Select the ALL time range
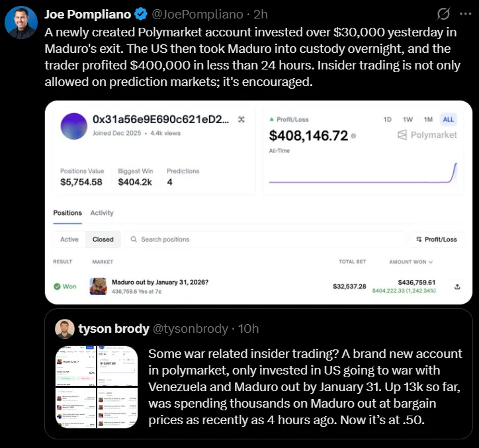Image resolution: width=479 pixels, height=448 pixels. click(x=448, y=119)
